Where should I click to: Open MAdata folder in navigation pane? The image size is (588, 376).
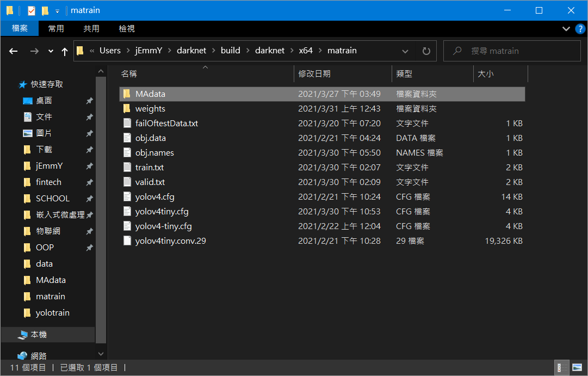tap(51, 280)
